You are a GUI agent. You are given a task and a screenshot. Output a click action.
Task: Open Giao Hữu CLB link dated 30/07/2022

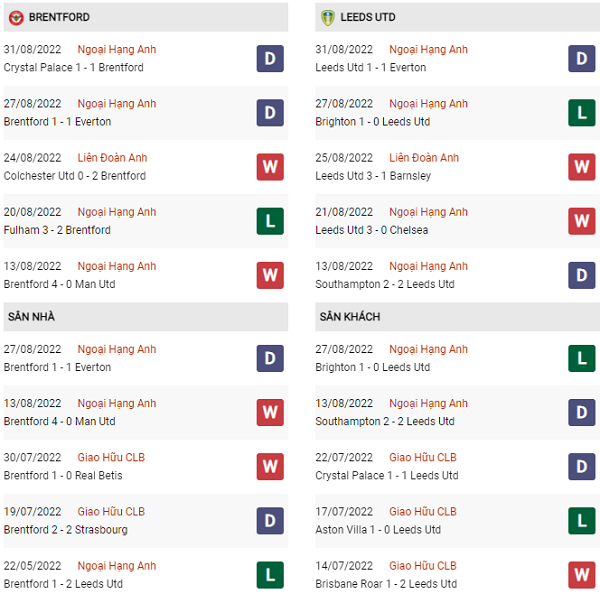pos(111,457)
